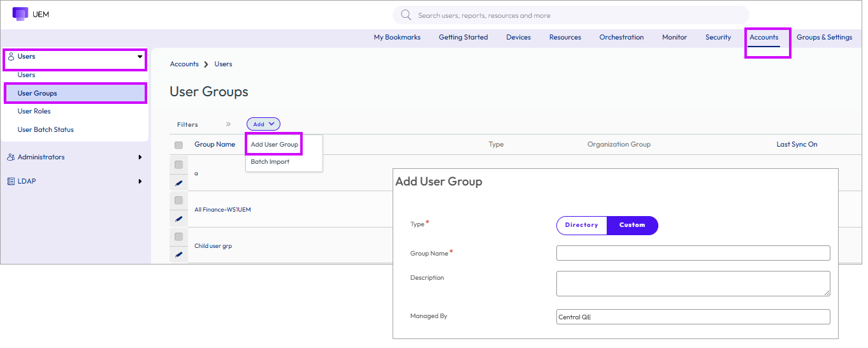Image resolution: width=868 pixels, height=348 pixels.
Task: Open the Users sub-item in sidebar
Action: tap(27, 75)
